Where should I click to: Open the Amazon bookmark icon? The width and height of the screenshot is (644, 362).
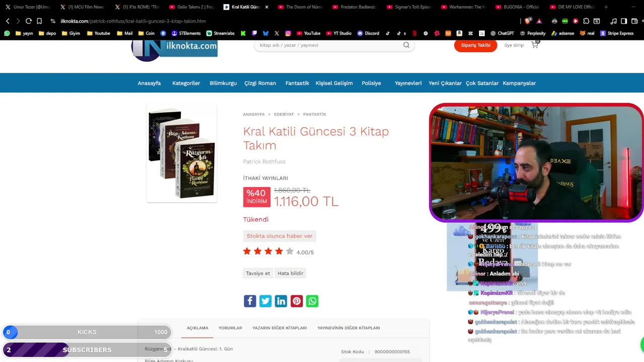tap(459, 33)
